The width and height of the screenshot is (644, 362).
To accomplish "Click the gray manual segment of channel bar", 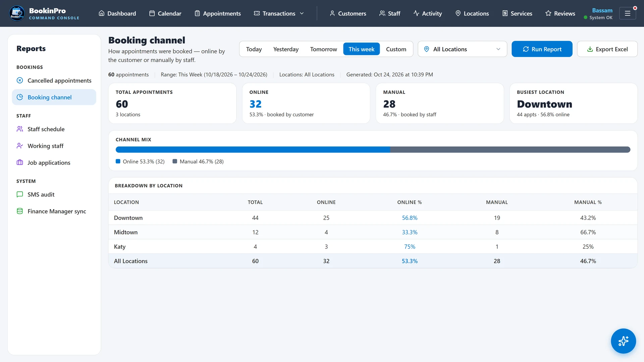I will coord(510,149).
